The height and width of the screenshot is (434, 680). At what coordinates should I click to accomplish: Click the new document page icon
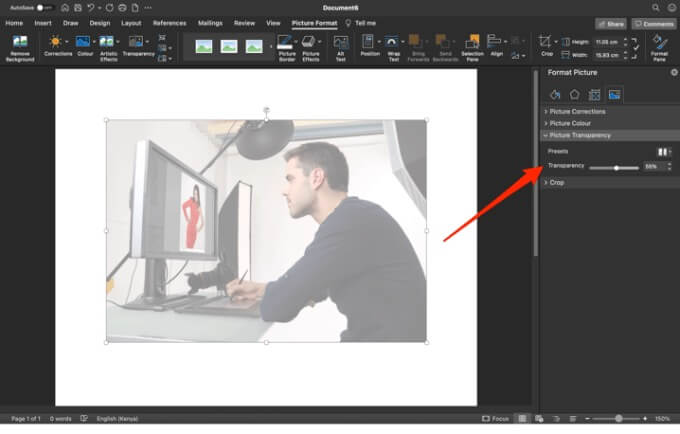135,8
